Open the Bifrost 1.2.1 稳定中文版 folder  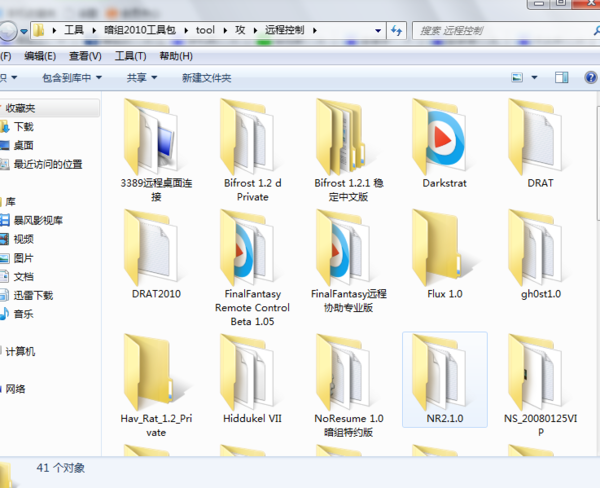click(349, 149)
